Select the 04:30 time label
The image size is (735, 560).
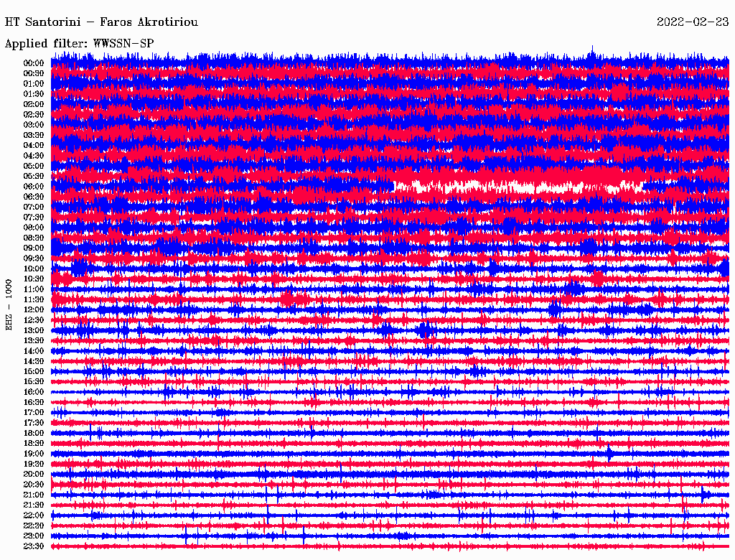tap(34, 156)
